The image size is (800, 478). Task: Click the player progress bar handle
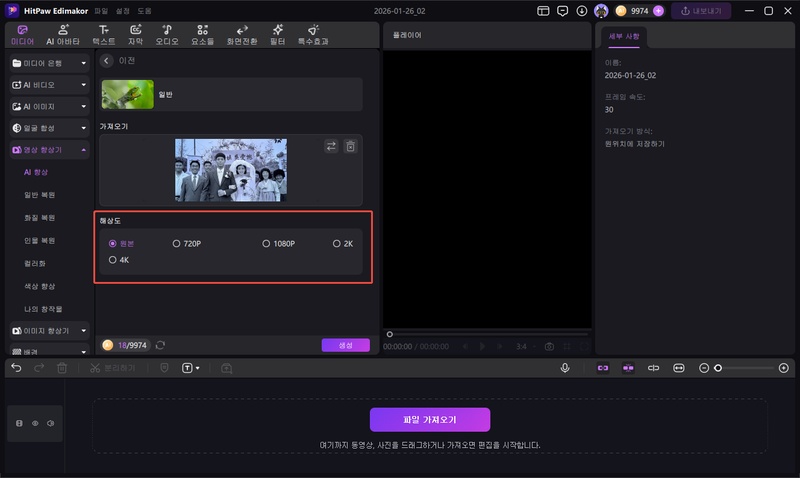click(x=390, y=334)
